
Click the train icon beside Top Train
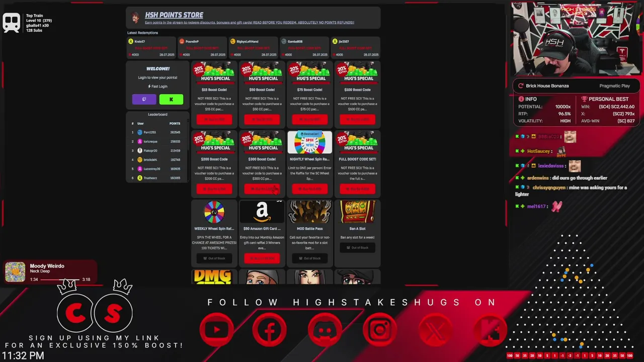click(11, 23)
